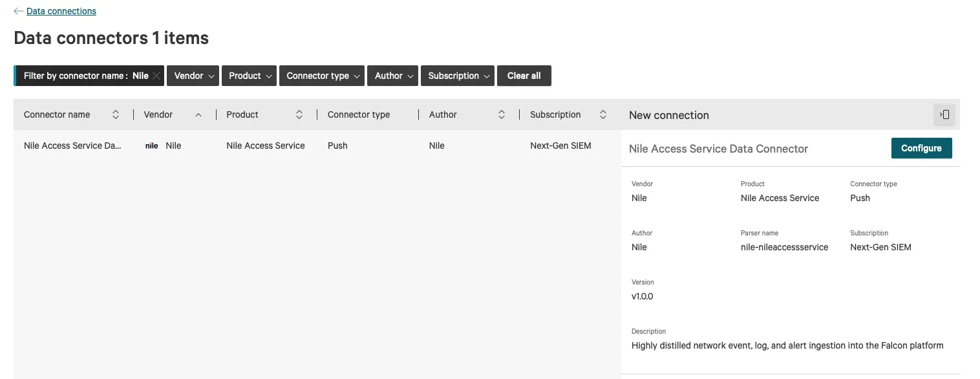Click Next-Gen SIEM subscription in details panel
980x379 pixels.
[x=880, y=247]
